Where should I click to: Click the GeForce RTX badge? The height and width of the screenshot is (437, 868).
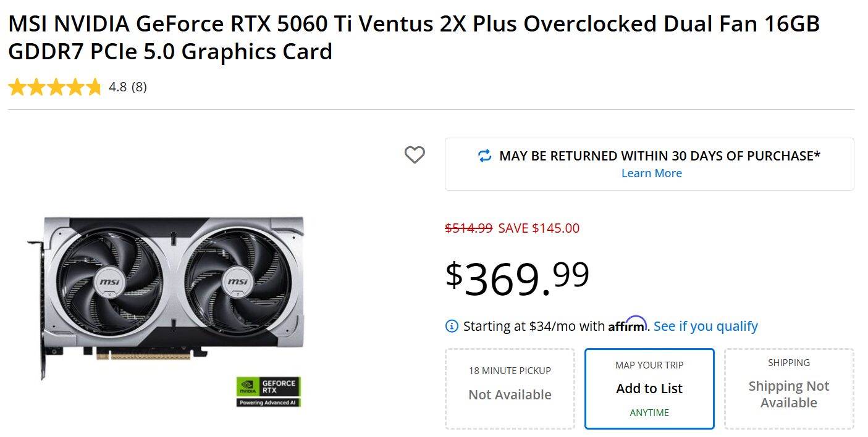click(268, 391)
